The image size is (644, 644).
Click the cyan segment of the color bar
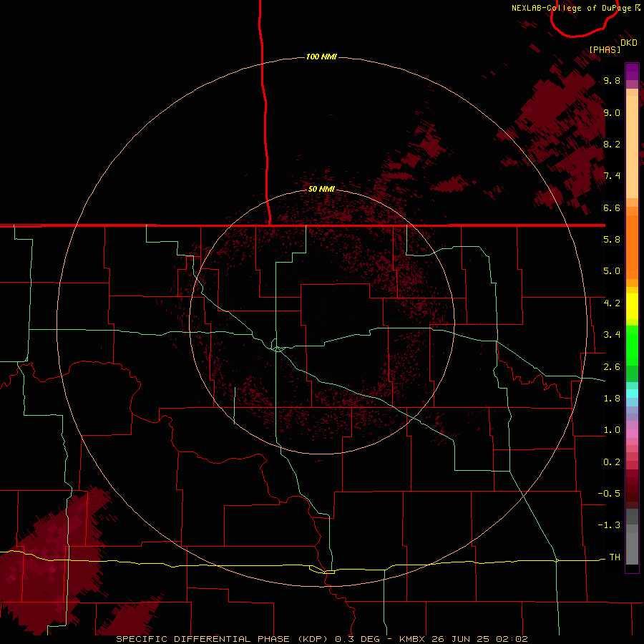point(632,394)
